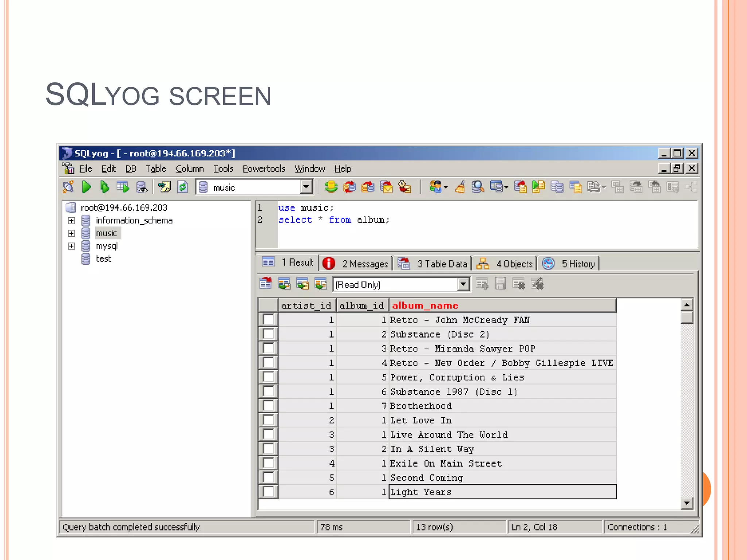The height and width of the screenshot is (560, 747).
Task: Tick checkbox for Retro - Miranda Sawyer POP row
Action: click(x=268, y=349)
